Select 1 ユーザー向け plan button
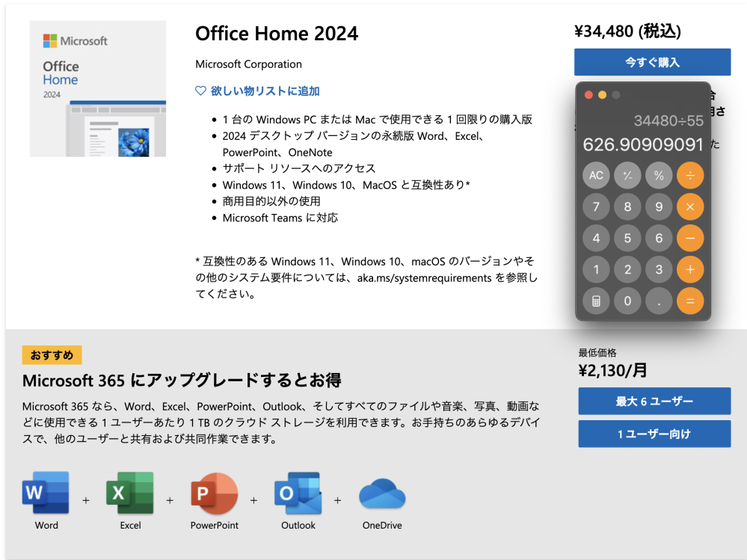 654,434
